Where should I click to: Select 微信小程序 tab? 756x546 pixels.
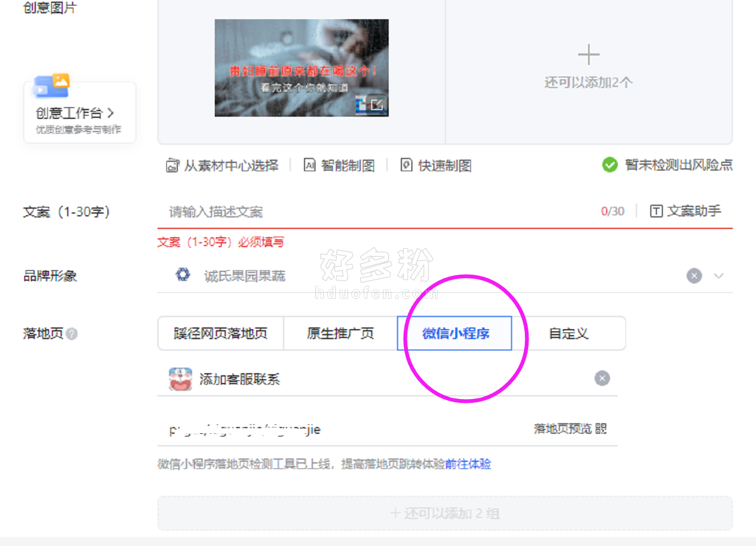click(x=455, y=334)
